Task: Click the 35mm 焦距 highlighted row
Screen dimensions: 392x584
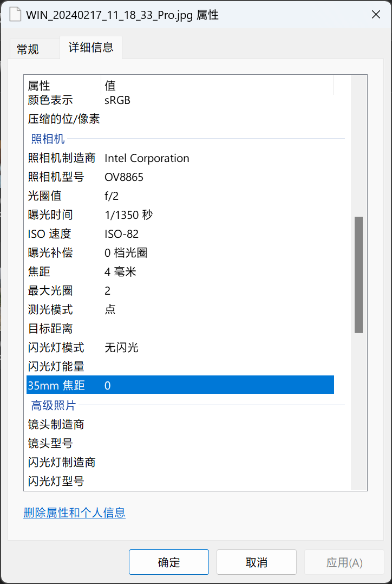Action: click(x=180, y=385)
